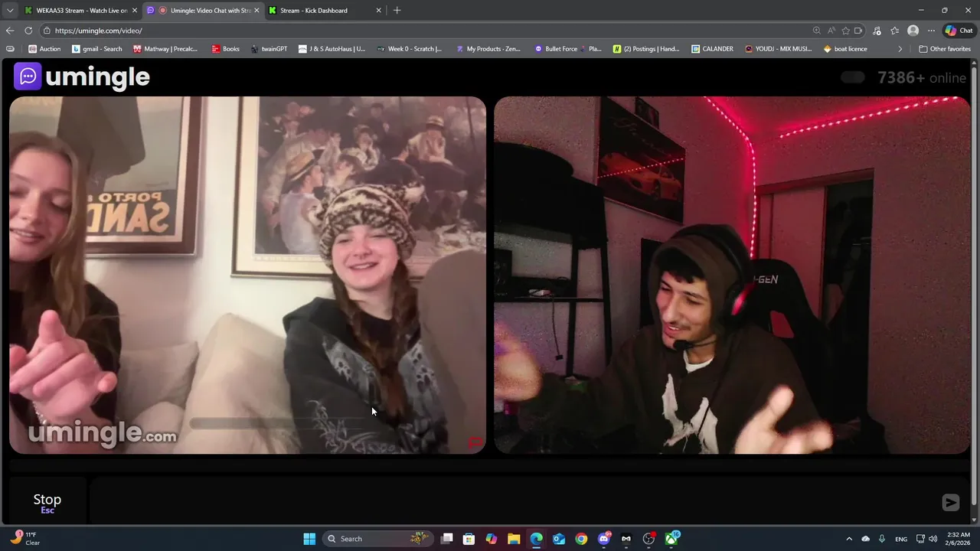Open weather widget showing 11°F Clear

(x=25, y=539)
